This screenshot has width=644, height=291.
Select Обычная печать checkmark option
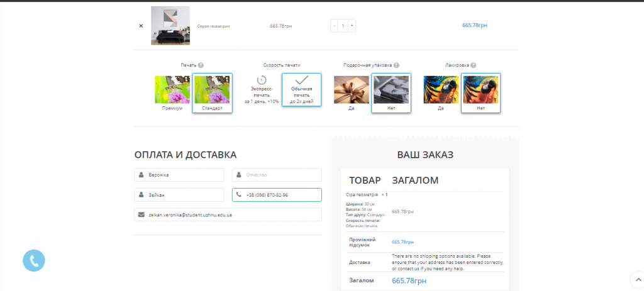[301, 91]
